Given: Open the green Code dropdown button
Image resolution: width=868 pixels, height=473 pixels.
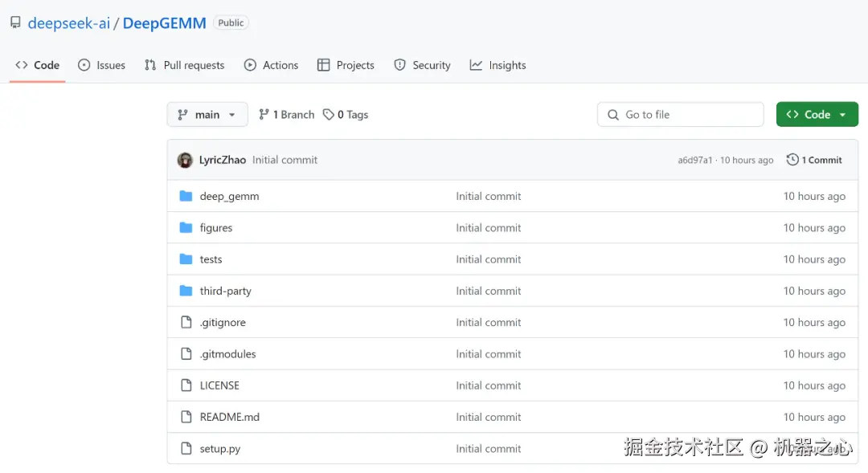Looking at the screenshot, I should point(817,115).
